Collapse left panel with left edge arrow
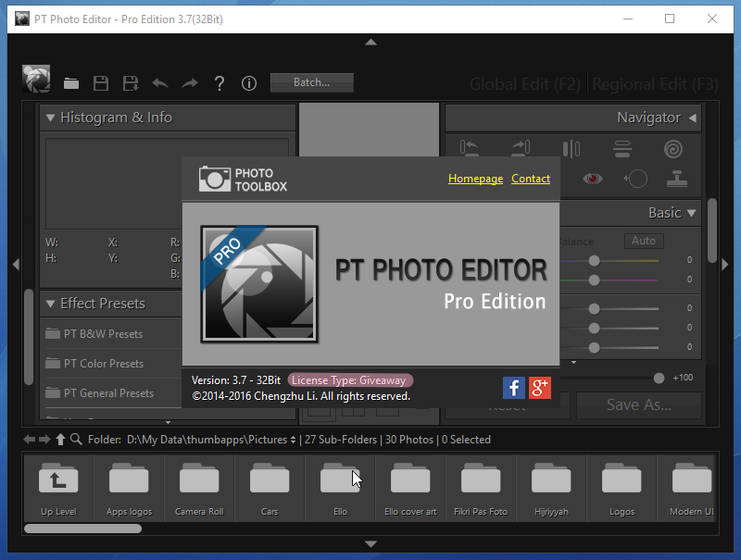Screen dimensions: 741x560 tap(16, 265)
